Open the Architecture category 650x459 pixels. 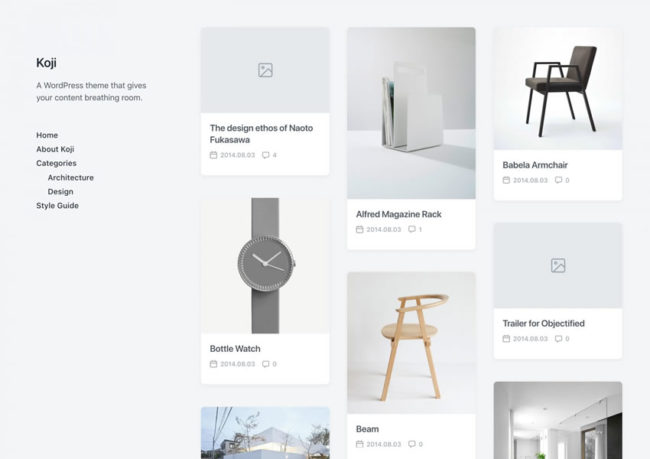click(x=70, y=177)
